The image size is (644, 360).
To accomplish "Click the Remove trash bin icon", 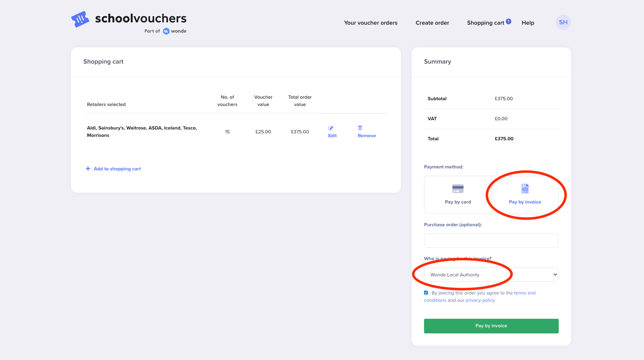I will [360, 128].
